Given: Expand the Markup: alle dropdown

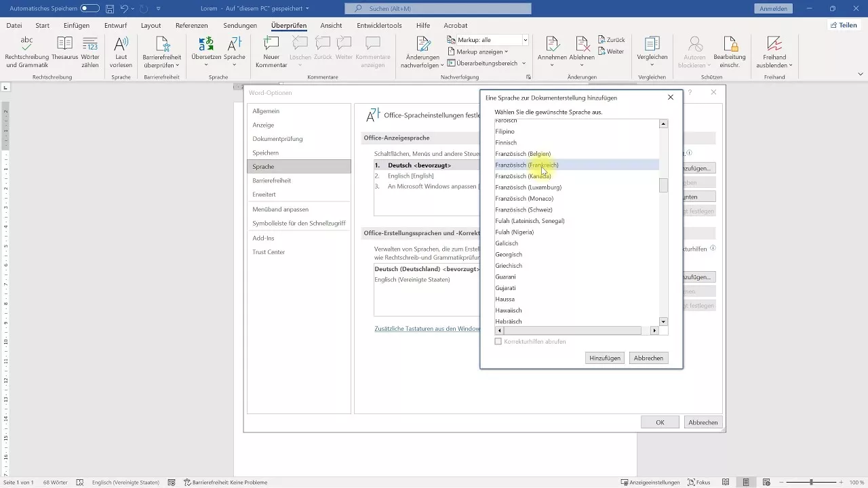Looking at the screenshot, I should coord(525,40).
